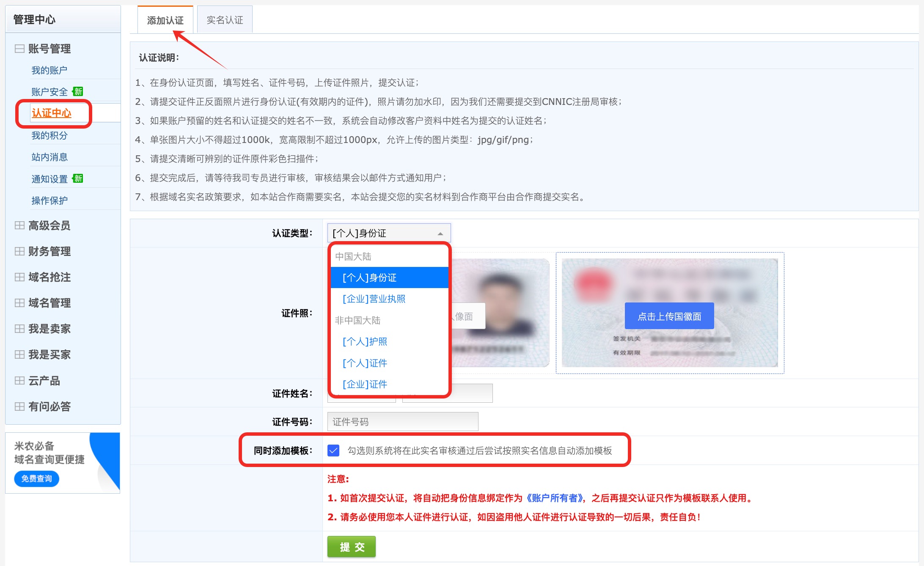Switch to 实名认证 tab
This screenshot has height=566, width=924.
click(x=225, y=20)
